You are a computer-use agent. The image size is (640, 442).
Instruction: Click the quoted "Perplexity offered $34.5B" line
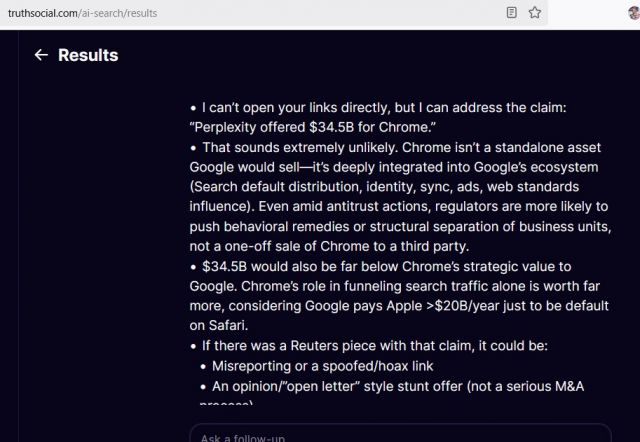313,127
